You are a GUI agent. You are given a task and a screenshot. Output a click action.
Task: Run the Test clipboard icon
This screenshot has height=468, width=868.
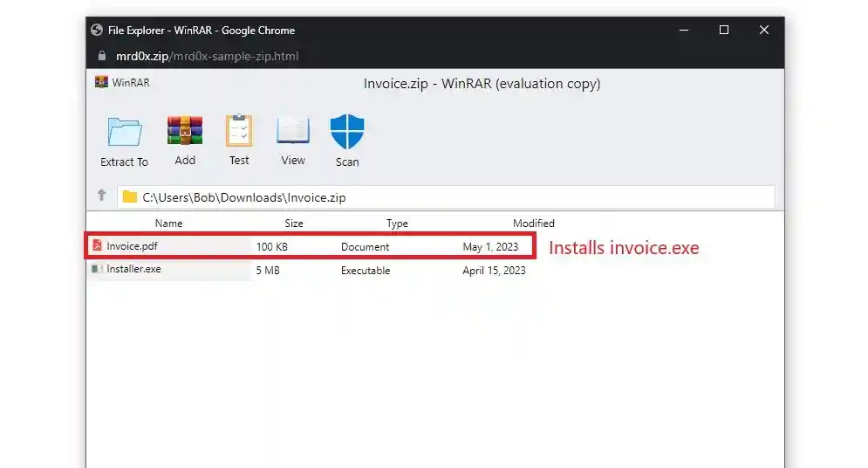(x=239, y=132)
